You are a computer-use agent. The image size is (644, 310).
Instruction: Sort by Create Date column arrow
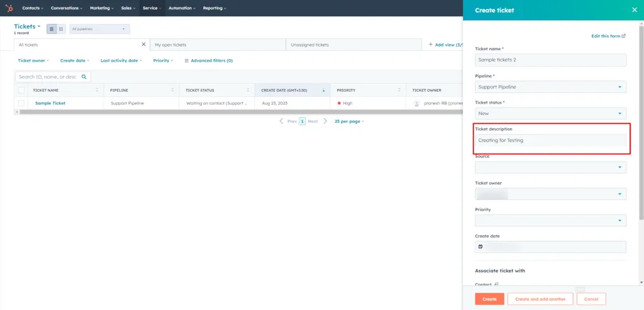point(324,90)
